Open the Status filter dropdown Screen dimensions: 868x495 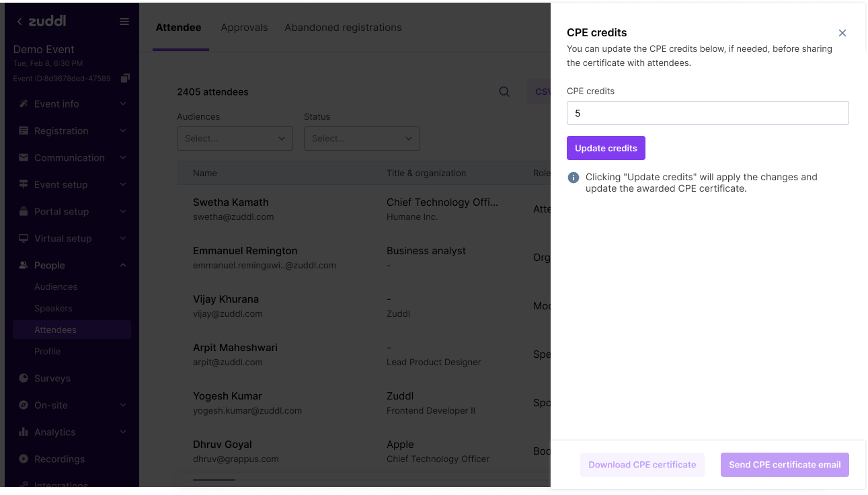tap(362, 139)
